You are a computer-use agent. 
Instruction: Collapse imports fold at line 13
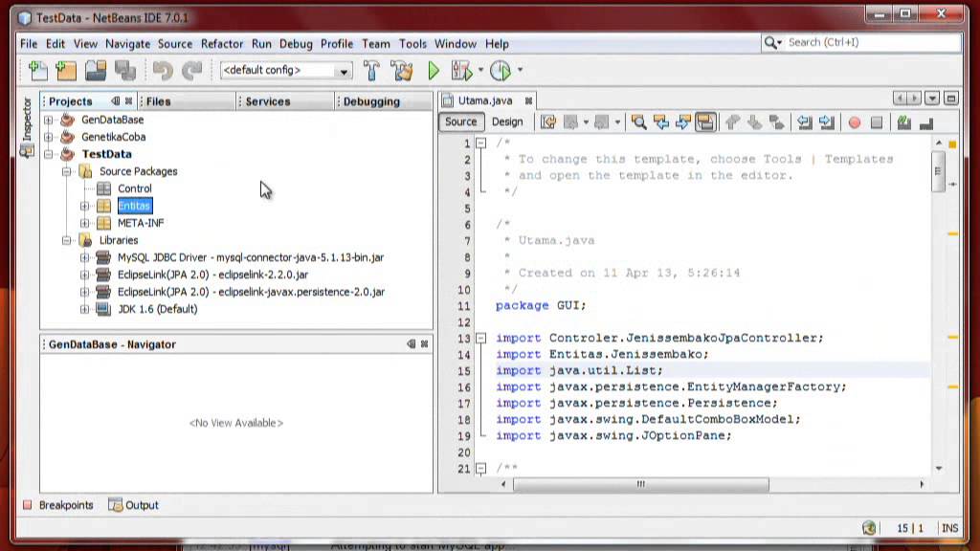pos(480,338)
